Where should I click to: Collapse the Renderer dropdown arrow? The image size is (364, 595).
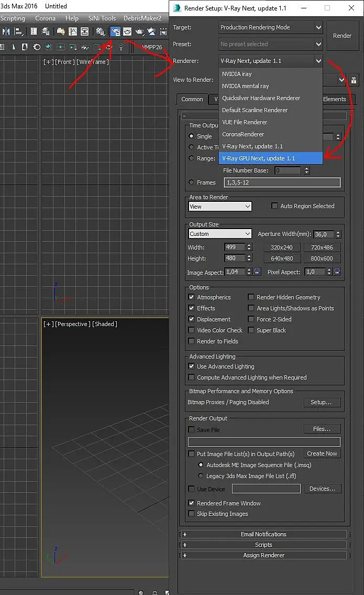(318, 61)
